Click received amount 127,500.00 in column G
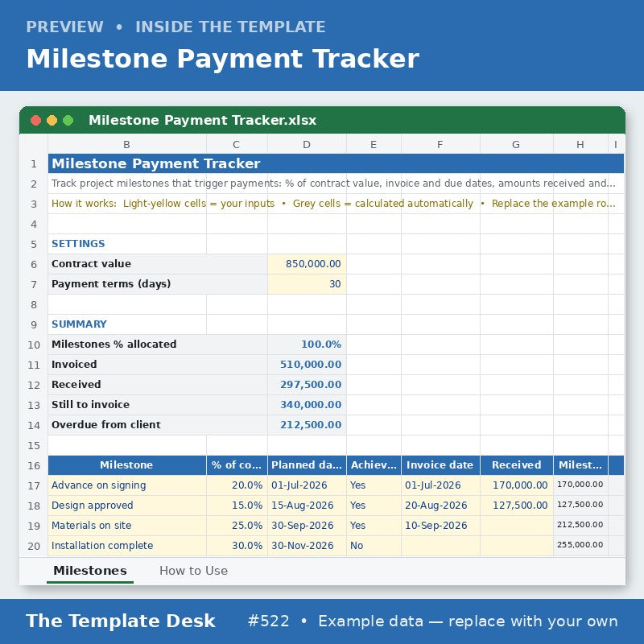 coord(516,506)
